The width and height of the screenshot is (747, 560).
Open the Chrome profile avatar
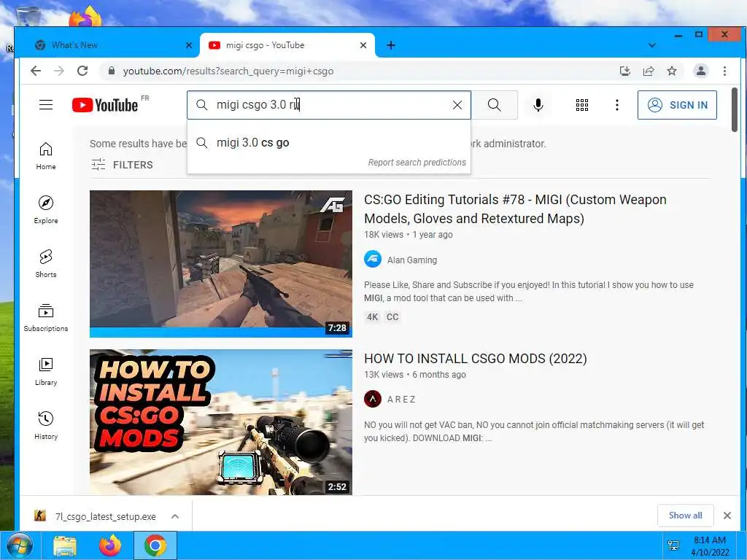pos(701,71)
